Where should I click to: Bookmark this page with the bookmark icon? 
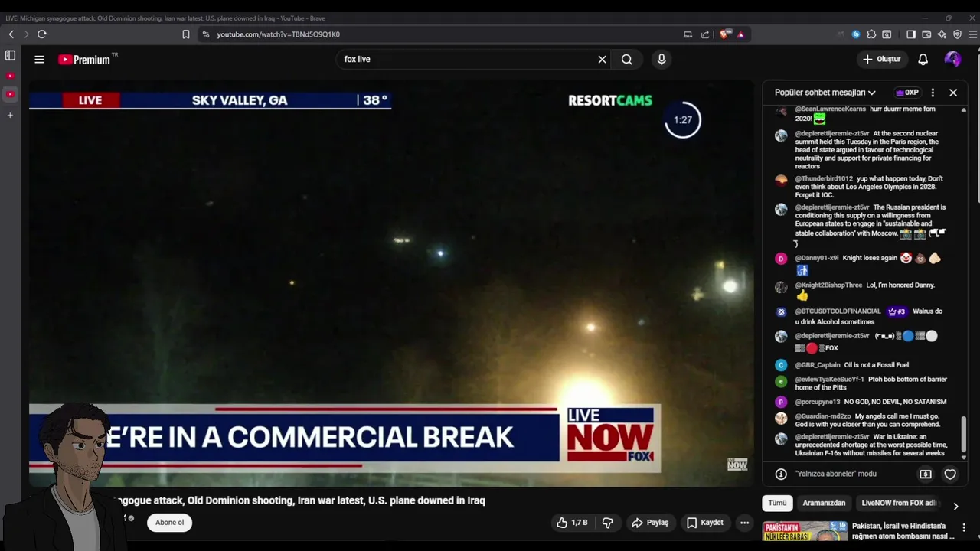point(186,34)
